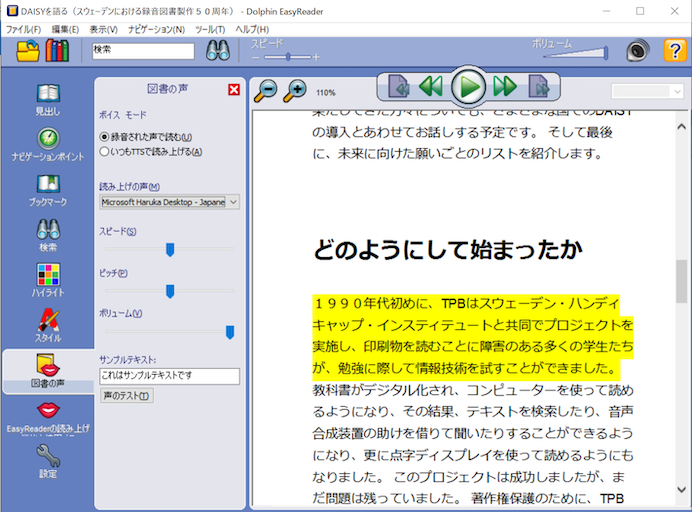The image size is (692, 512).
Task: Open the bookshelf library icon
Action: tap(57, 50)
